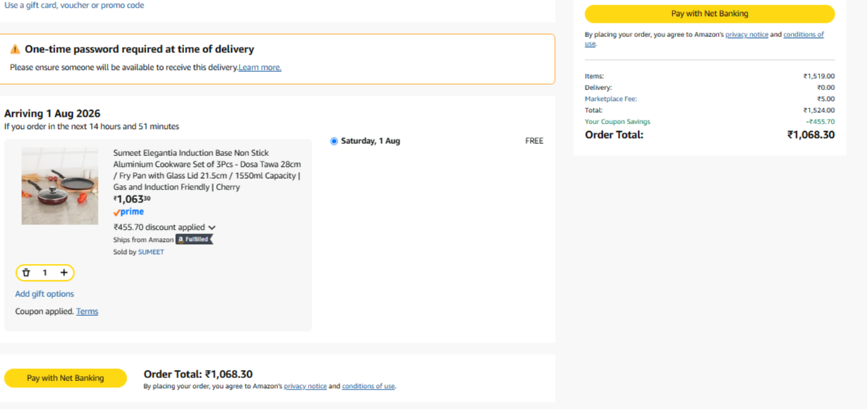The width and height of the screenshot is (868, 410).
Task: Select the Saturday, 1 Aug delivery option
Action: click(334, 141)
